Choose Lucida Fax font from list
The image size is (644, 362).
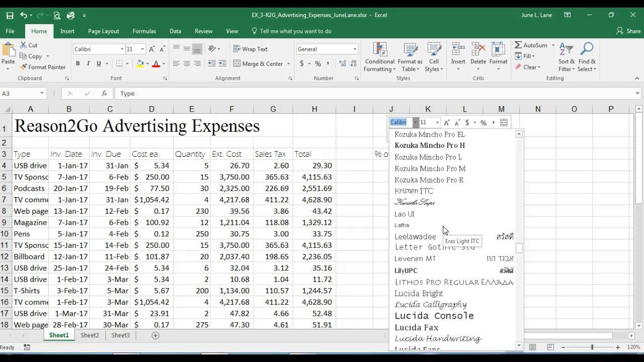pyautogui.click(x=417, y=327)
